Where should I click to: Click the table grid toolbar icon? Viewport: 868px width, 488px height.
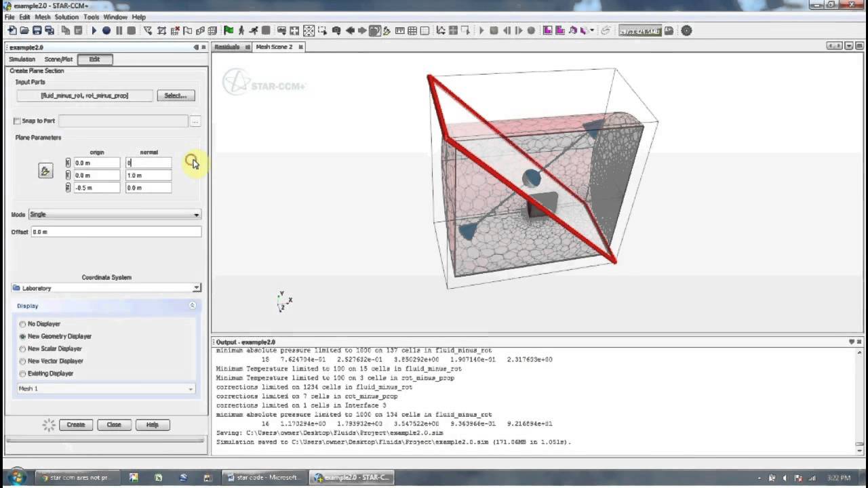pos(412,30)
